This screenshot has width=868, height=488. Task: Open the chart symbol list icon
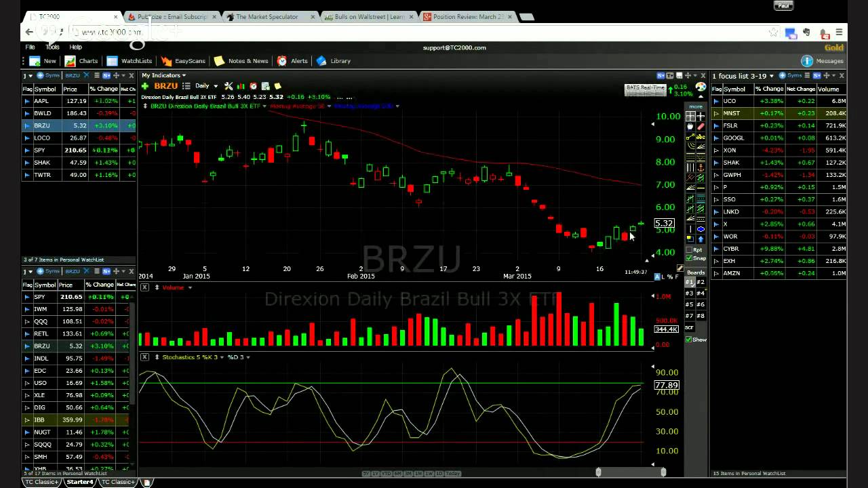pyautogui.click(x=186, y=86)
